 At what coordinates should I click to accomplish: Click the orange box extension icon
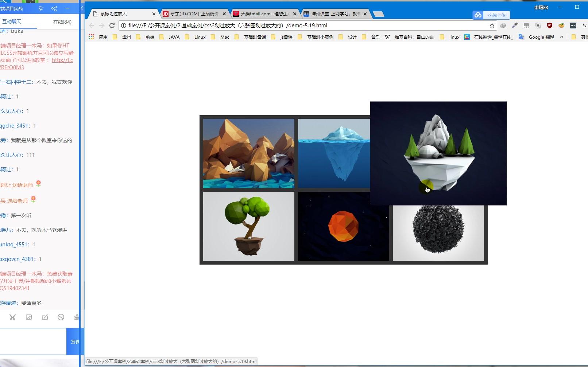pos(561,26)
